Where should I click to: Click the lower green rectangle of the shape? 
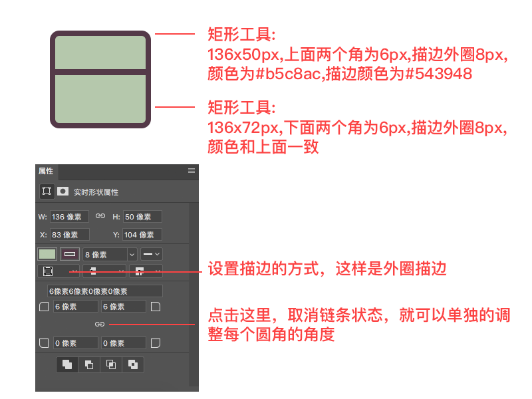pyautogui.click(x=100, y=98)
